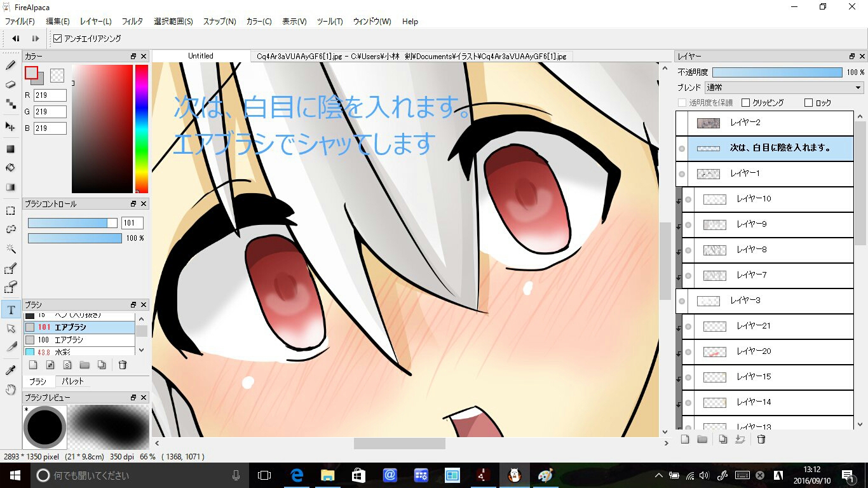868x488 pixels.
Task: Open the レイヤー(L) menu
Action: point(96,22)
